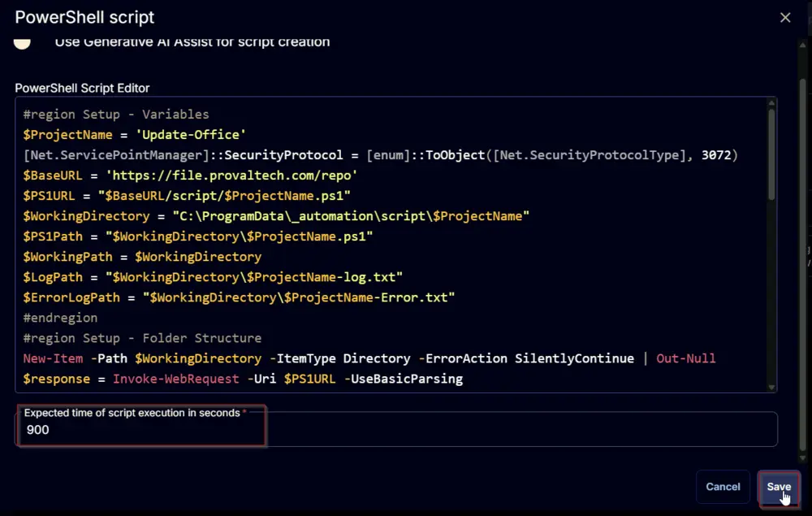Viewport: 812px width, 516px height.
Task: Click the SecurityProtocol ServicePointManager line
Action: click(x=381, y=155)
